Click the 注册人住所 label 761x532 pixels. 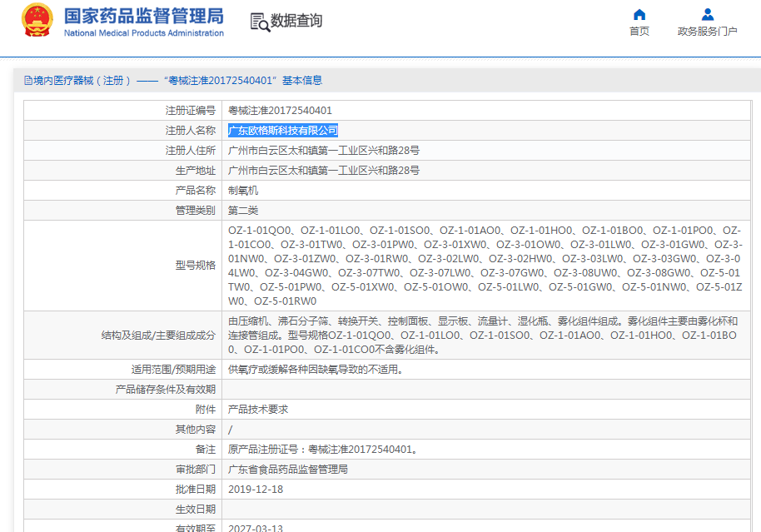coord(190,151)
